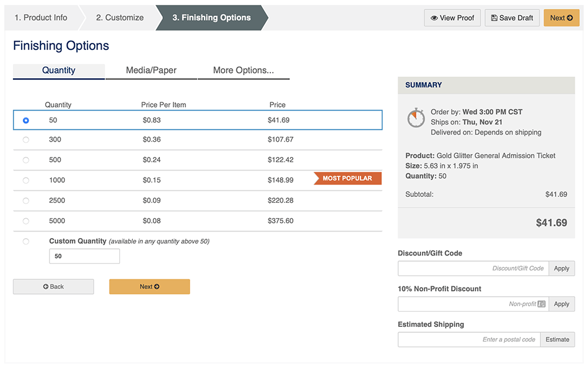588x368 pixels.
Task: Click the eye icon on View Proof
Action: [x=435, y=18]
